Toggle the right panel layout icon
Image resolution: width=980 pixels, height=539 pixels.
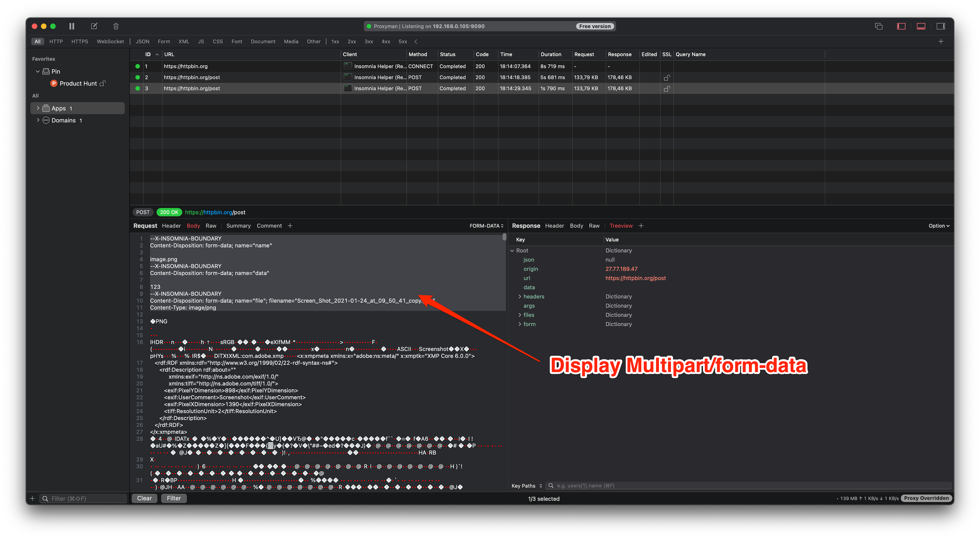(941, 26)
